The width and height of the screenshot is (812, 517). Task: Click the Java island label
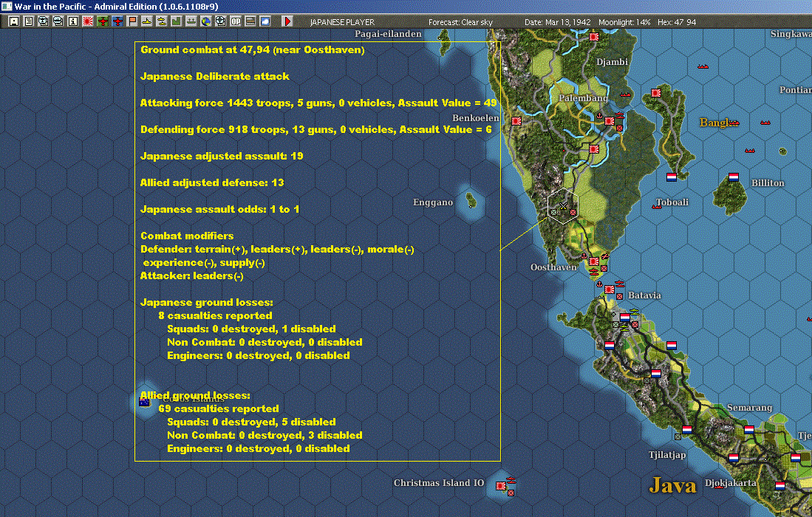point(672,485)
